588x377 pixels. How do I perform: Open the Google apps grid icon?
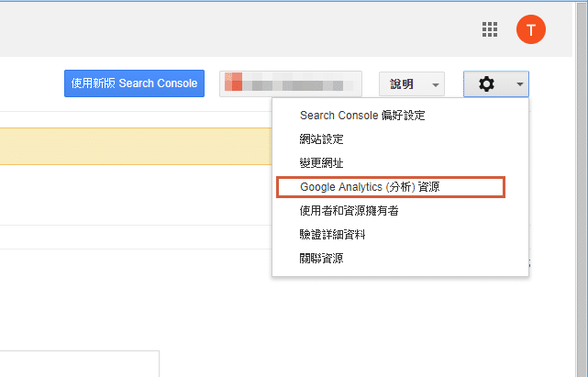(490, 29)
